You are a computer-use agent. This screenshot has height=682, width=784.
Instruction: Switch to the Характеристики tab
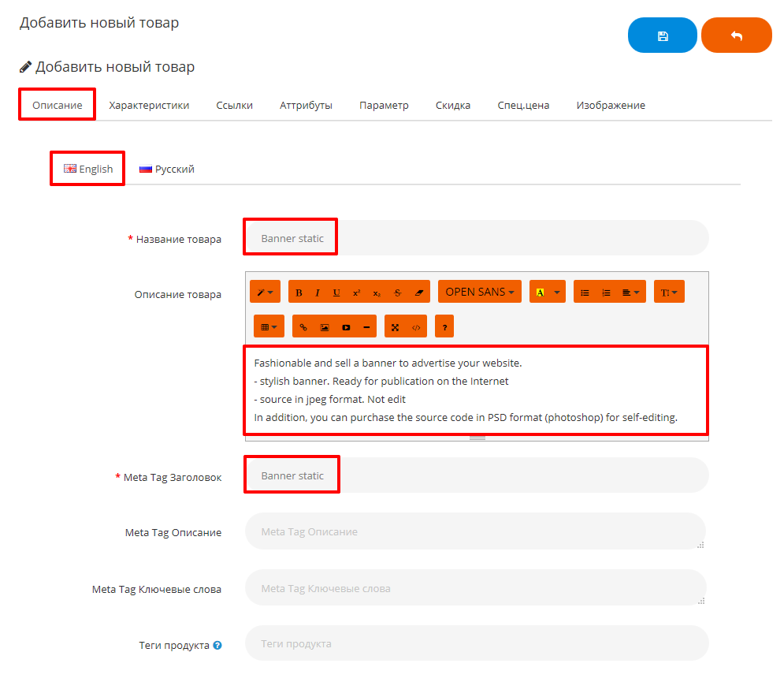tap(149, 105)
